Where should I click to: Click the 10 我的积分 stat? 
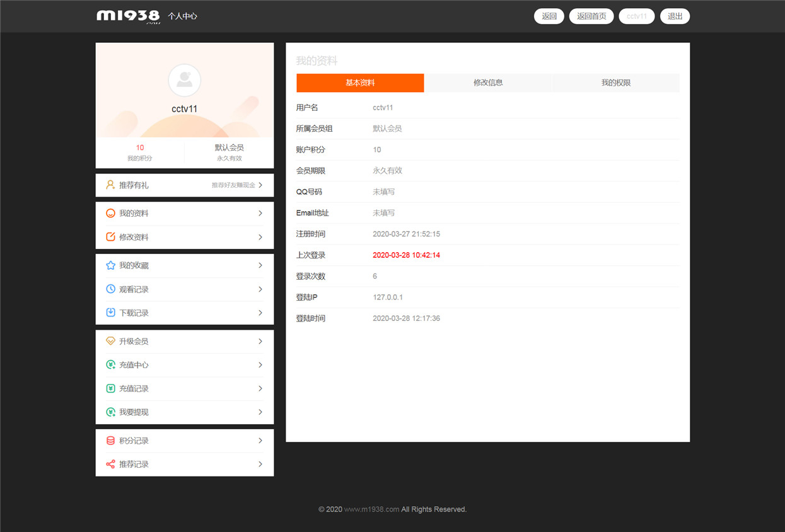click(140, 153)
